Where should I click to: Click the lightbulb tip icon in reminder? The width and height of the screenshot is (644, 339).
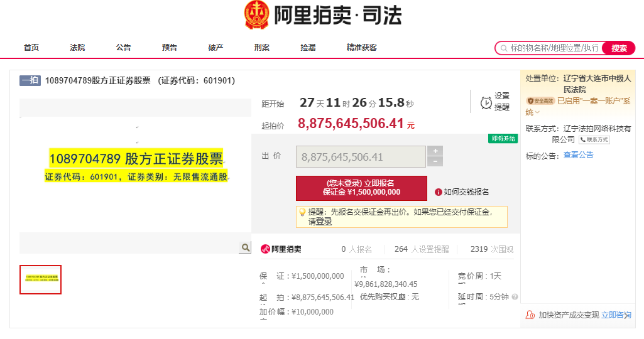[x=302, y=212]
